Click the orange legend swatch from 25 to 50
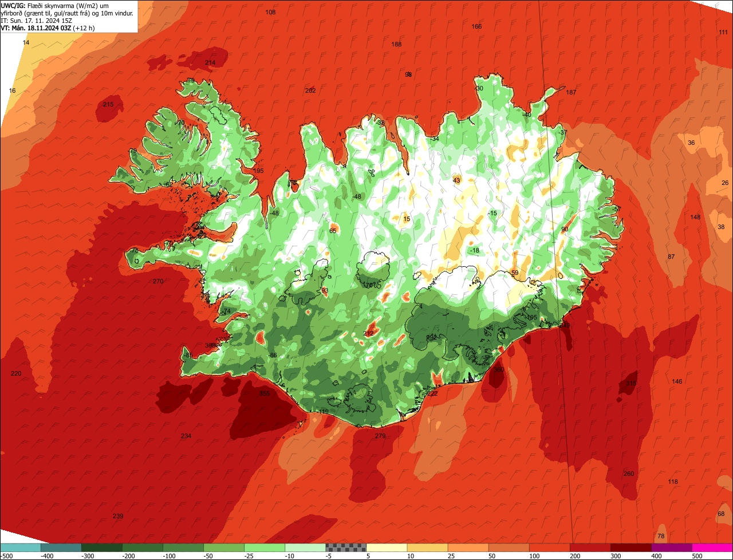The height and width of the screenshot is (560, 733). 468,547
